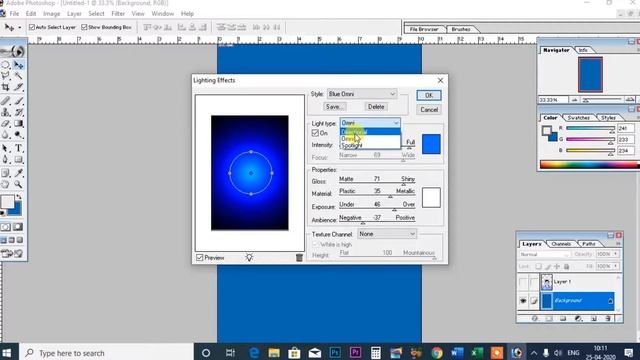640x360 pixels.
Task: Toggle the light On checkbox
Action: (x=315, y=133)
